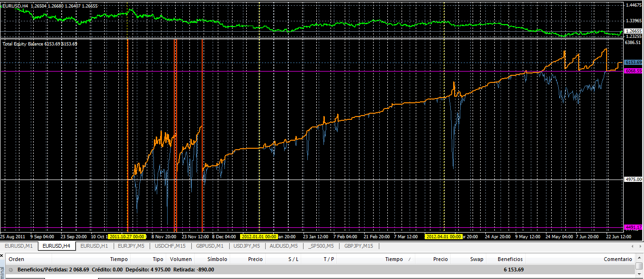Viewport: 644px width, 279px height.
Task: Click the Swap column header
Action: point(468,259)
